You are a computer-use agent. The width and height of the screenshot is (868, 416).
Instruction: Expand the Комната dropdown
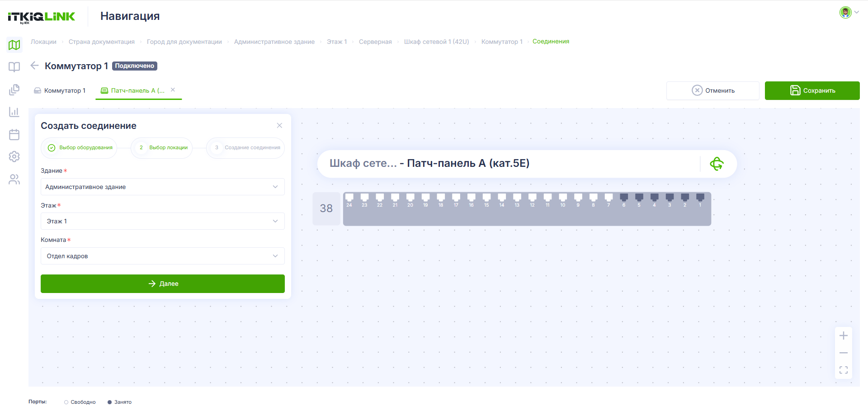[163, 256]
